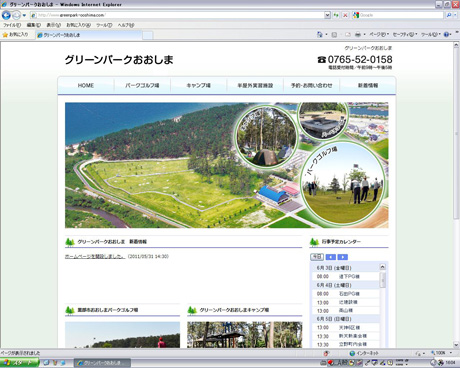Open the fourth navigation tab before 予約・お問い合わせ
This screenshot has height=368, width=460.
tap(255, 85)
